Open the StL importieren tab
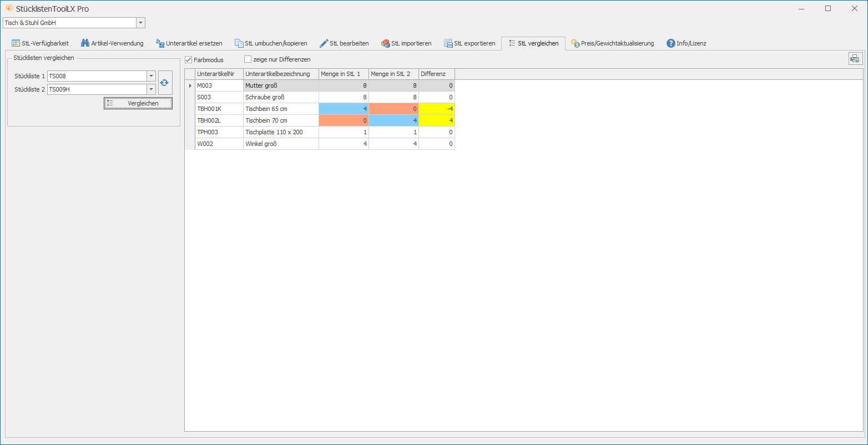The height and width of the screenshot is (445, 868). tap(406, 43)
